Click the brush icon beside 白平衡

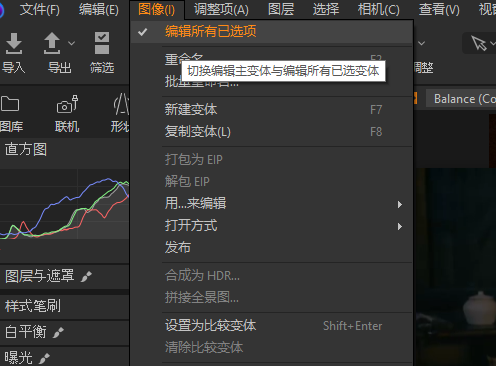click(x=58, y=332)
